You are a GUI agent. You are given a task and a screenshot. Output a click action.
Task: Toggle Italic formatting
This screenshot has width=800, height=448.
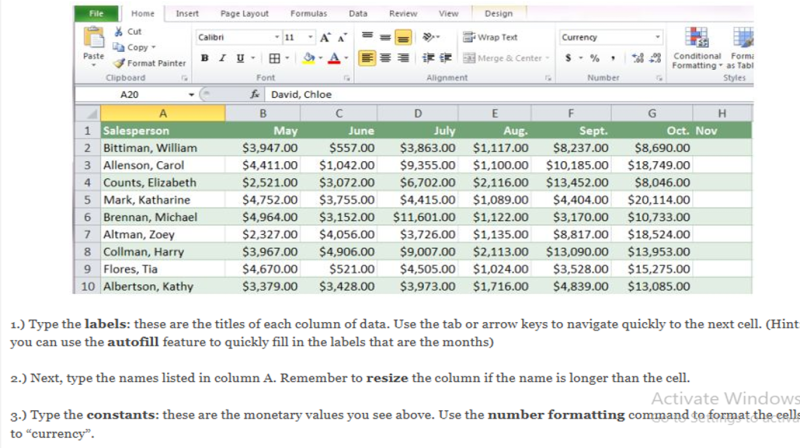(x=220, y=58)
